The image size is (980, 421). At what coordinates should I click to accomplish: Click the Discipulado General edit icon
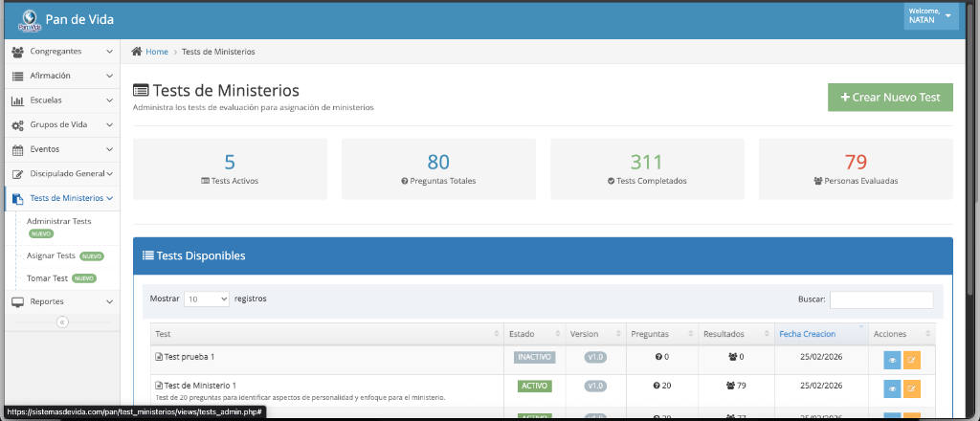[18, 173]
